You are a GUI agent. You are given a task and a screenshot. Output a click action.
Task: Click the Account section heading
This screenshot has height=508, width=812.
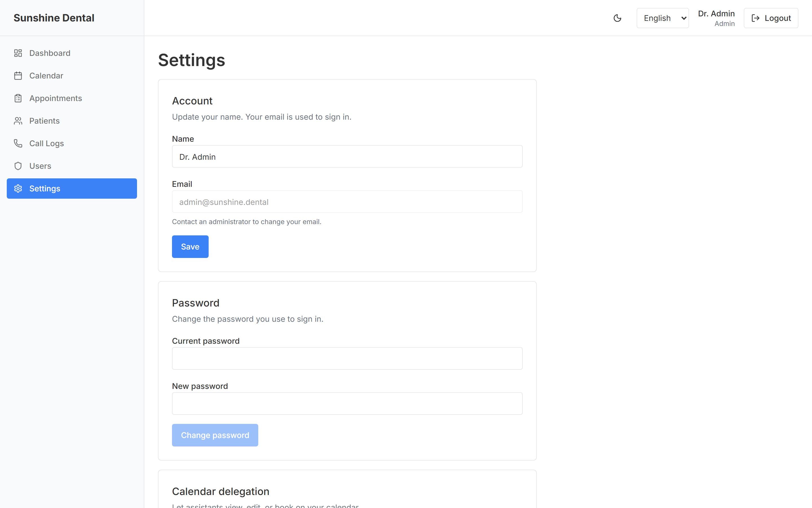(x=192, y=101)
